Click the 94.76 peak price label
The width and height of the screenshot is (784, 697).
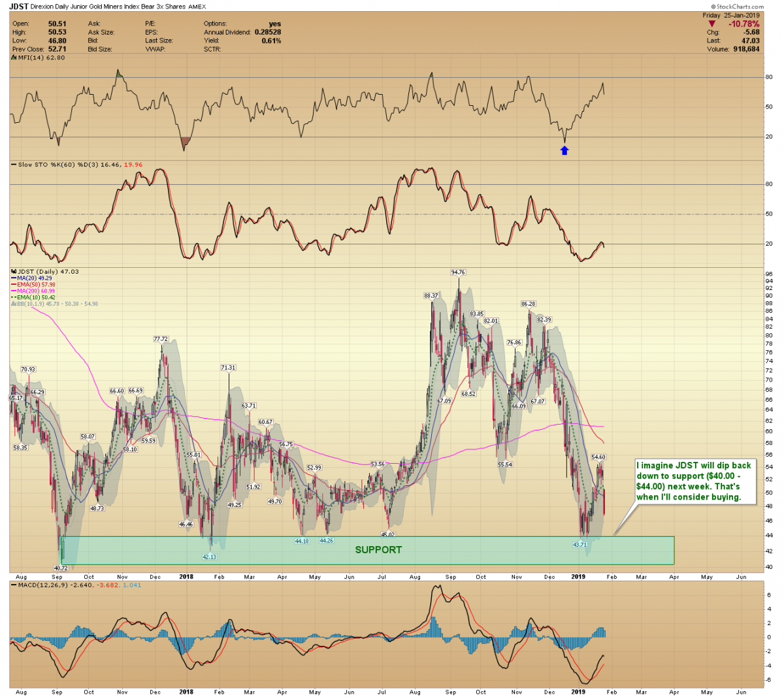tap(458, 272)
